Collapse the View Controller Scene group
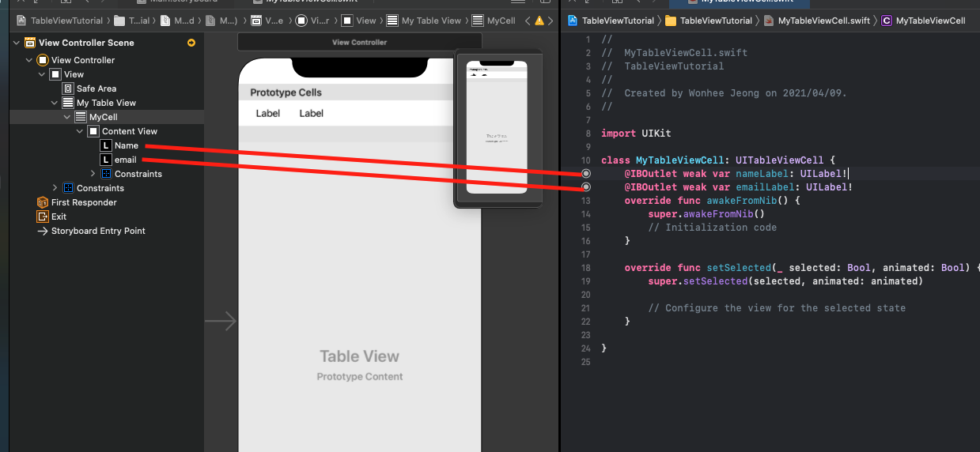The image size is (980, 452). click(x=17, y=43)
